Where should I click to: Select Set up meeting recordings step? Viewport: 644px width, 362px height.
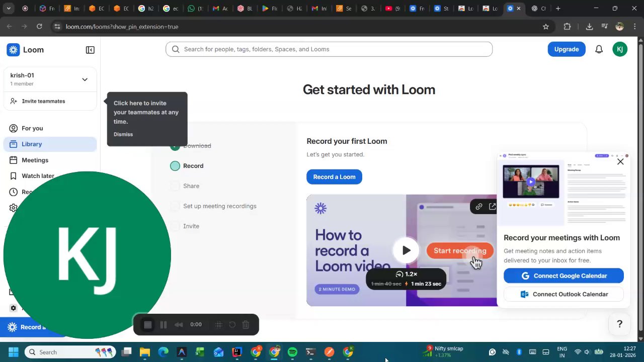pyautogui.click(x=220, y=206)
